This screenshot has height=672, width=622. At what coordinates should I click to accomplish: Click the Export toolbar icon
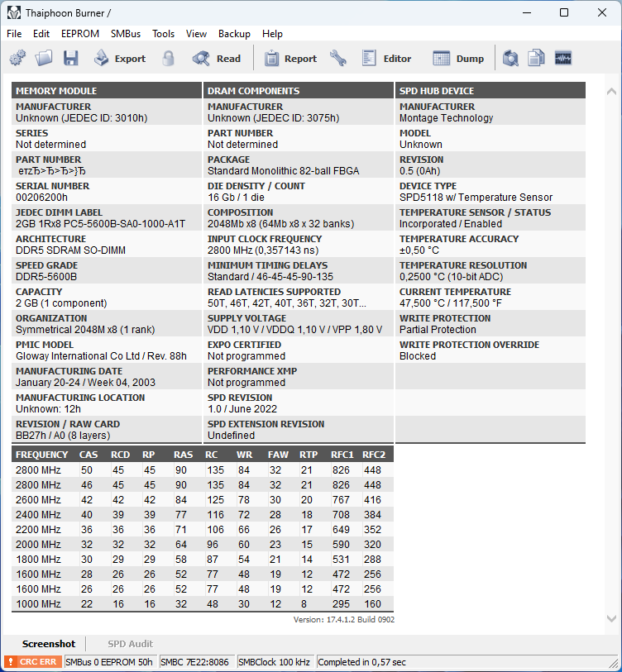tap(102, 58)
